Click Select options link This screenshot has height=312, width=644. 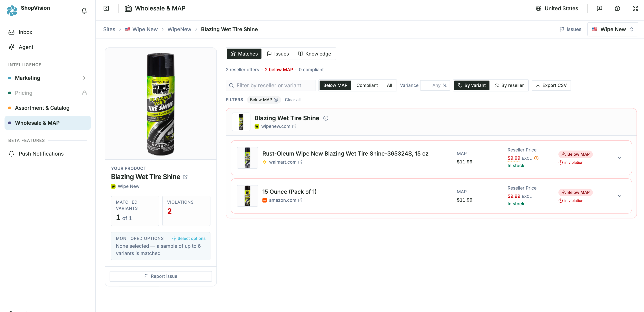(x=188, y=238)
